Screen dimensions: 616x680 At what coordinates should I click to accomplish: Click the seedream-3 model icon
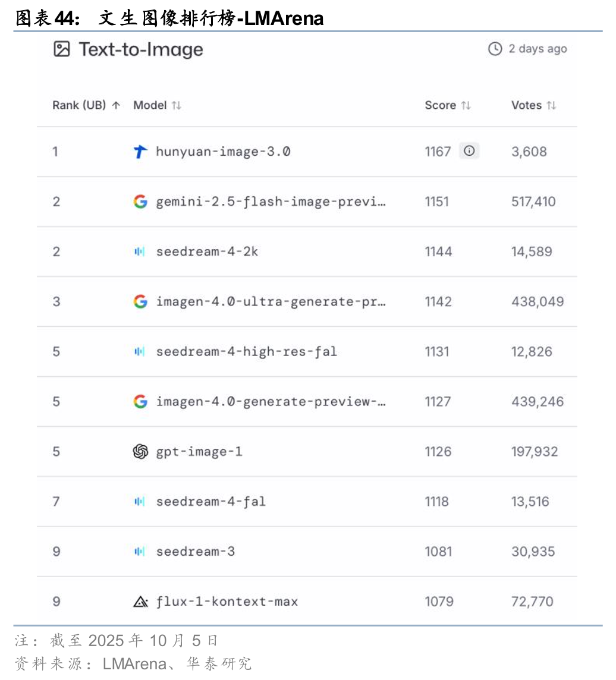(x=140, y=552)
